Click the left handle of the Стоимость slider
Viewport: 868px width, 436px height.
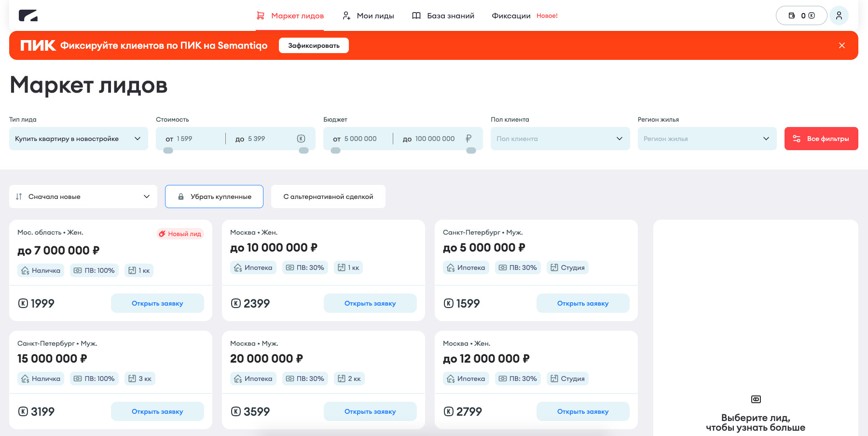(x=168, y=151)
